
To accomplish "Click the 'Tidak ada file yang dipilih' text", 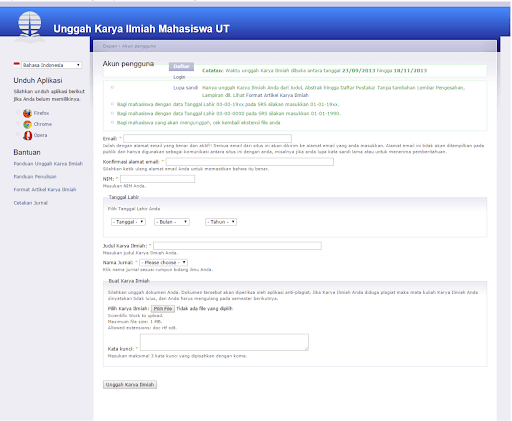I will 204,309.
